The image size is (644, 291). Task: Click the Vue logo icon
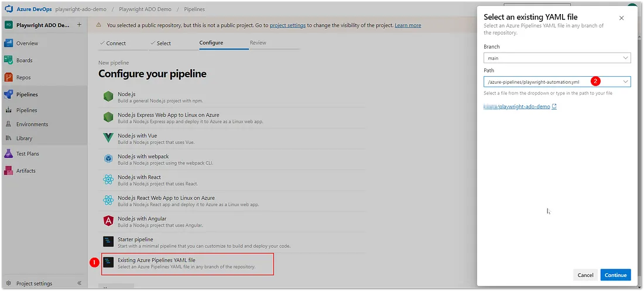click(108, 138)
